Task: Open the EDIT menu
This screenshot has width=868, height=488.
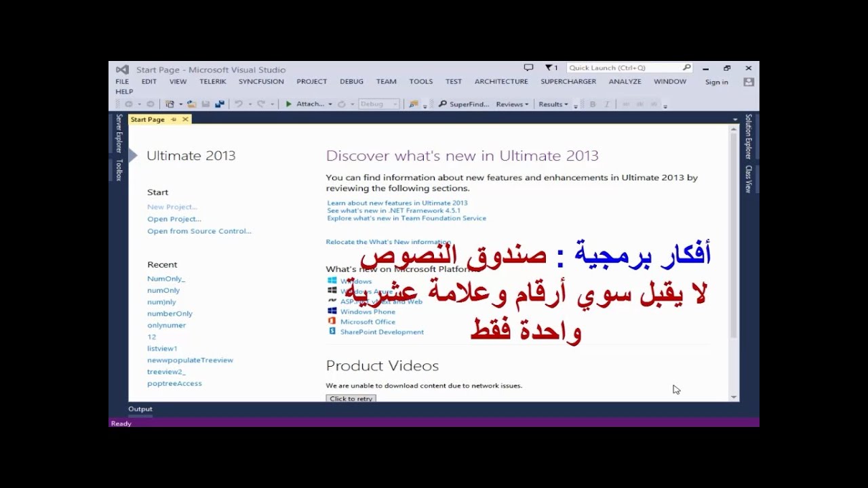Action: point(149,81)
